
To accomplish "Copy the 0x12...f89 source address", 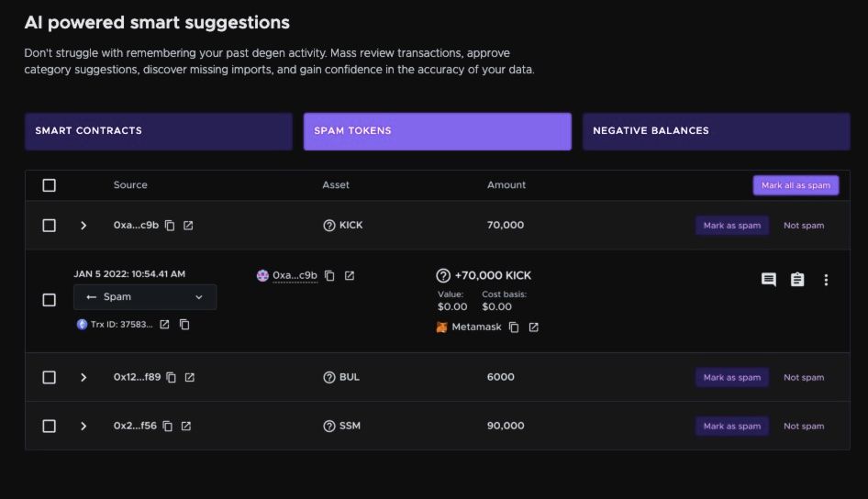I will click(172, 377).
